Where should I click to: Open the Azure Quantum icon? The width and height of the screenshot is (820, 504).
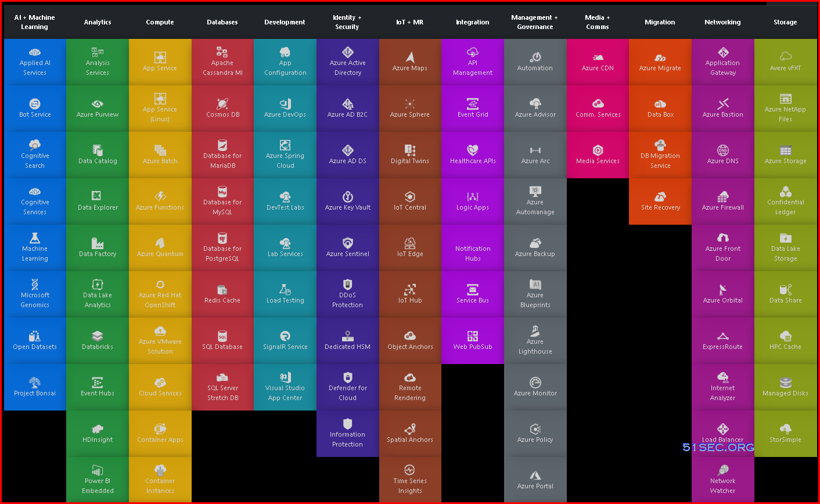[x=160, y=243]
